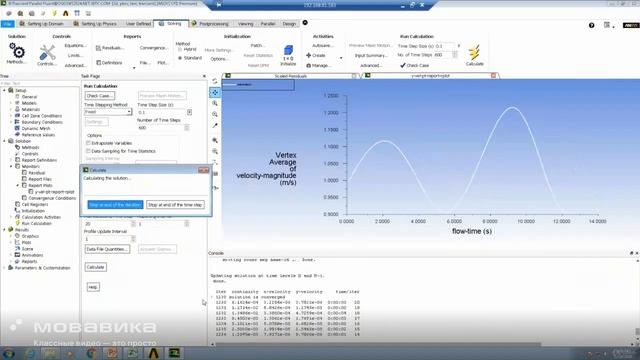Viewport: 640px width, 360px height.
Task: Select Run Calculation in tree
Action: coord(37,223)
